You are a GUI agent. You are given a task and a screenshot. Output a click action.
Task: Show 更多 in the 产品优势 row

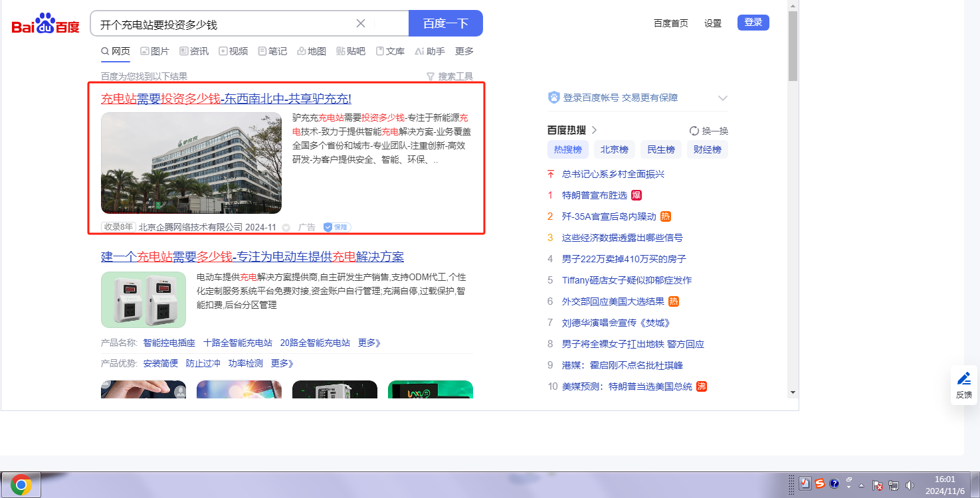[x=282, y=363]
